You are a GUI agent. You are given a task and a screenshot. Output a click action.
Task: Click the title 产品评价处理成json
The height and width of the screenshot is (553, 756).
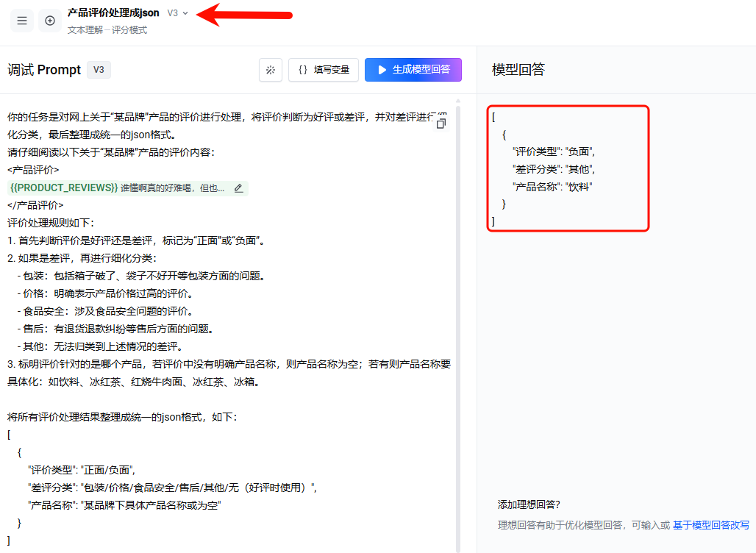pos(113,13)
